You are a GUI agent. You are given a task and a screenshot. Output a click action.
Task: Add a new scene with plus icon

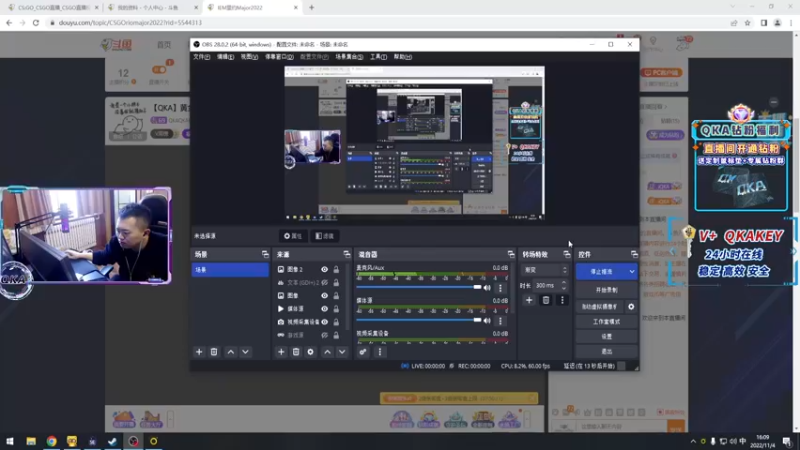199,352
